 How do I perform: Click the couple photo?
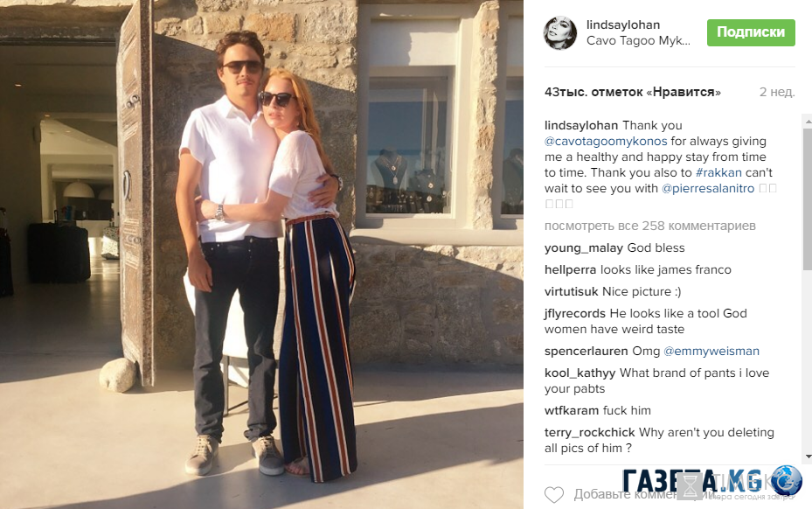click(x=261, y=254)
